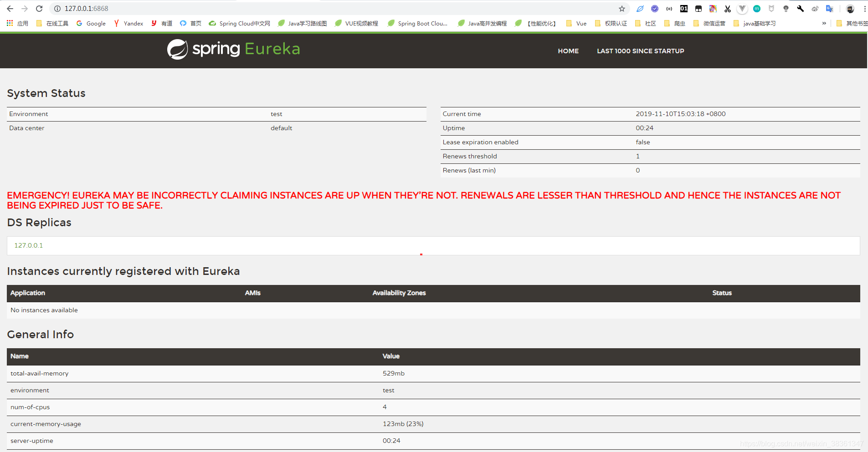The height and width of the screenshot is (452, 868).
Task: Show hidden bookmarks with the chevron
Action: click(x=824, y=23)
